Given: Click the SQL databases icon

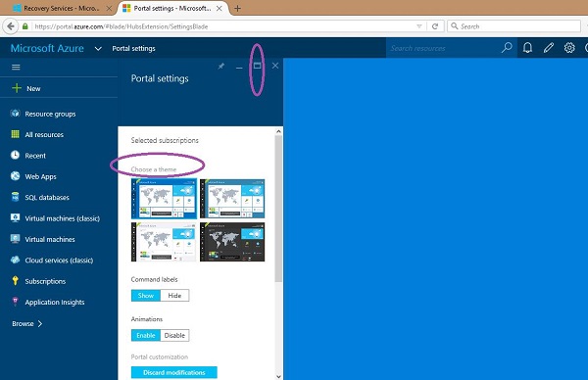Looking at the screenshot, I should tap(15, 197).
